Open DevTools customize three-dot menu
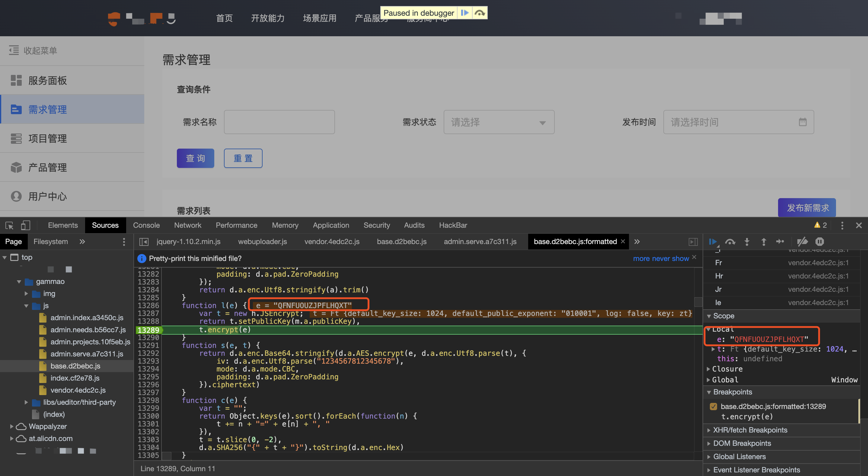The height and width of the screenshot is (476, 868). 842,225
